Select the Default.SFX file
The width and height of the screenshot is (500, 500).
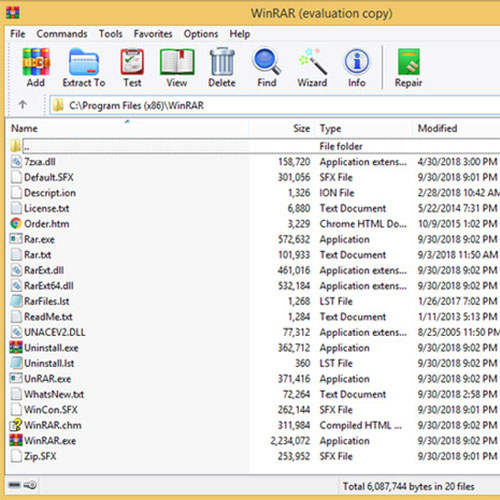tap(49, 177)
